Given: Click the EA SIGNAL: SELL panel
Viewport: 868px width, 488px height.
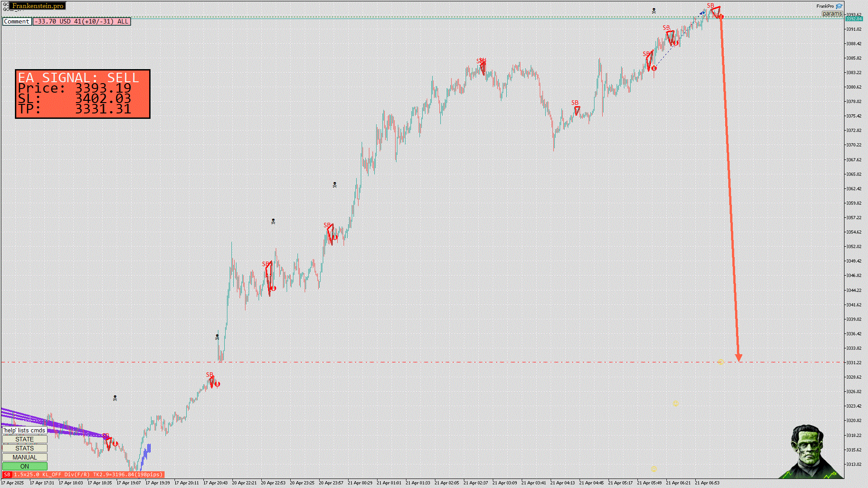Looking at the screenshot, I should [x=83, y=94].
